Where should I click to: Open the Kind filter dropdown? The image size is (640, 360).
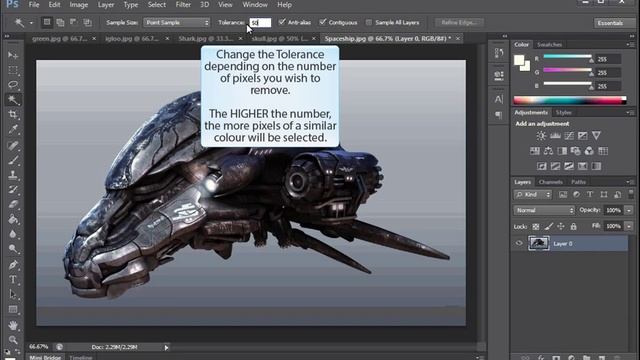point(533,195)
